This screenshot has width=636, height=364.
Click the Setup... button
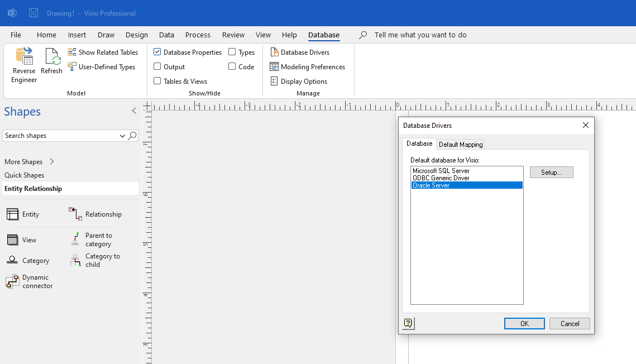pyautogui.click(x=552, y=173)
